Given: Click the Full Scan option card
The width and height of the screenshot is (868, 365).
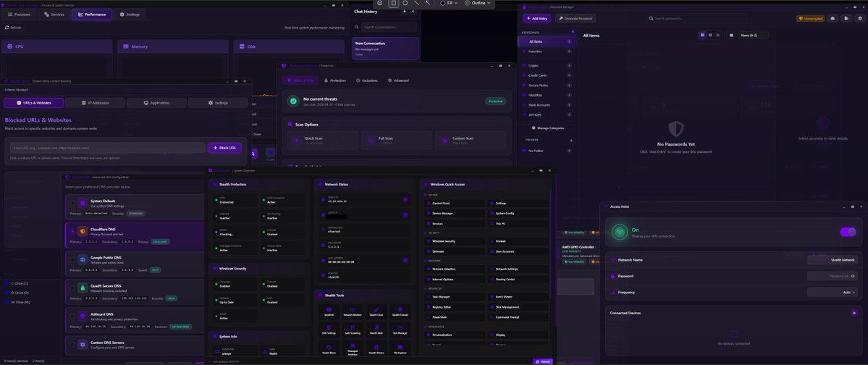Looking at the screenshot, I should point(397,140).
